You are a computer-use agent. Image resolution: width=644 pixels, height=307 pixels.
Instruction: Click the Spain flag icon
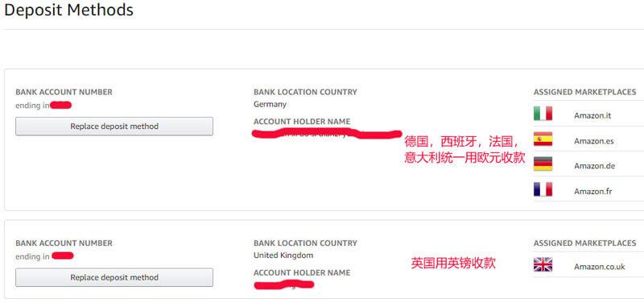pyautogui.click(x=543, y=139)
